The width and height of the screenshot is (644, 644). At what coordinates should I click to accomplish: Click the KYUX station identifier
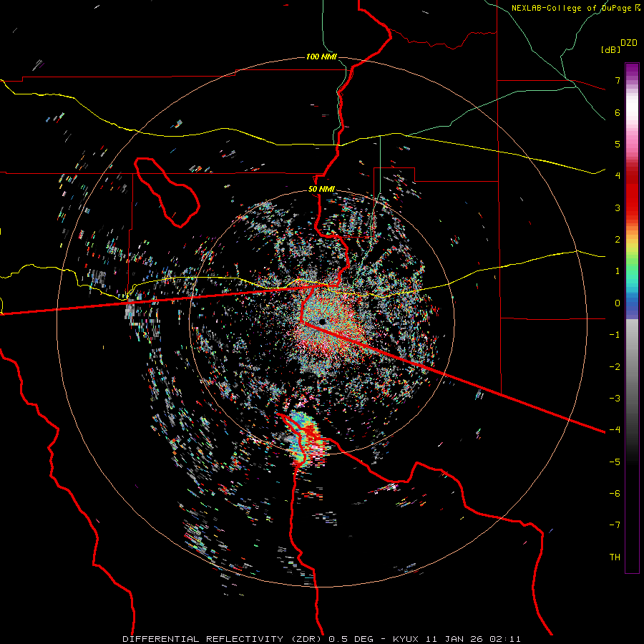(406, 639)
